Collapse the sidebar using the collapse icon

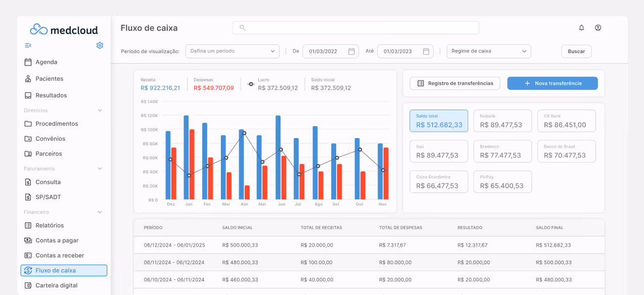pos(29,45)
